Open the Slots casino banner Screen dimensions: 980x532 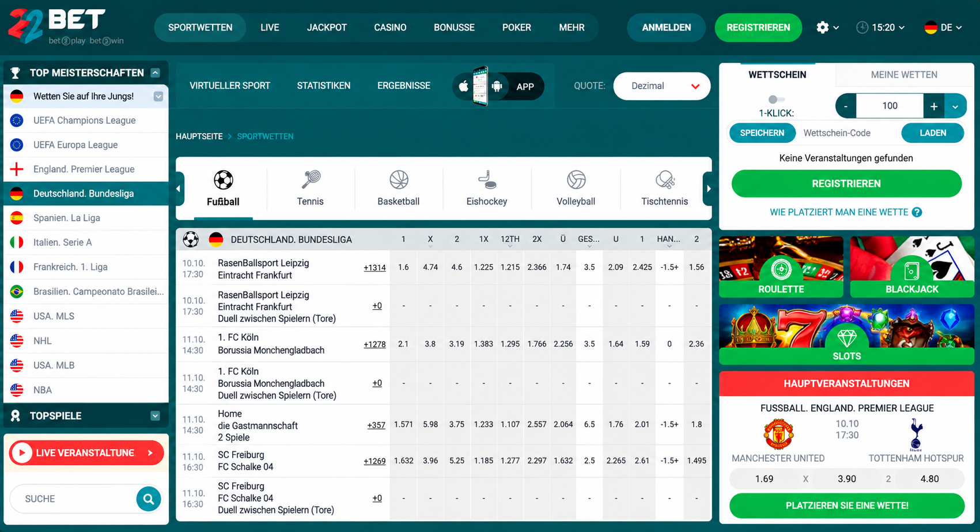(x=846, y=335)
